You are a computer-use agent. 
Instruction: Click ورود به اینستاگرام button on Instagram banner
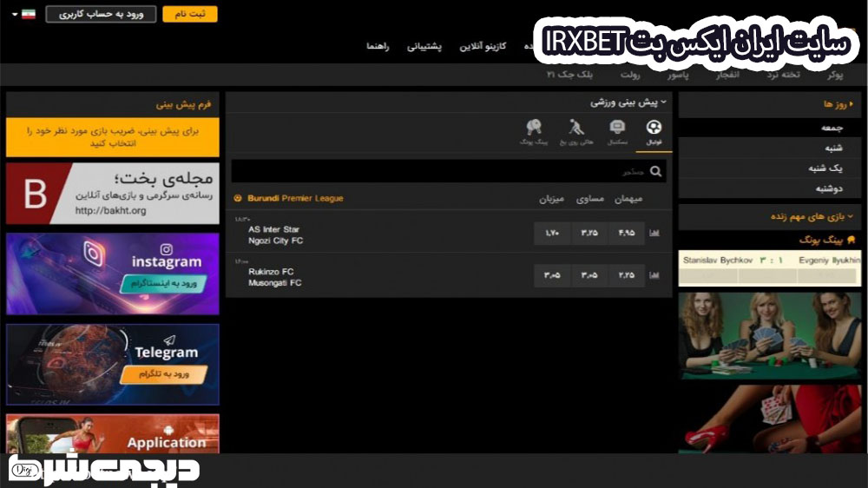pos(164,283)
